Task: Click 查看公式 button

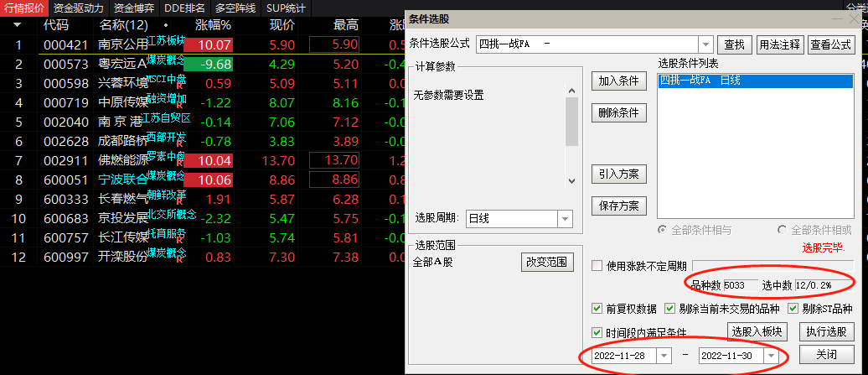Action: (x=831, y=44)
